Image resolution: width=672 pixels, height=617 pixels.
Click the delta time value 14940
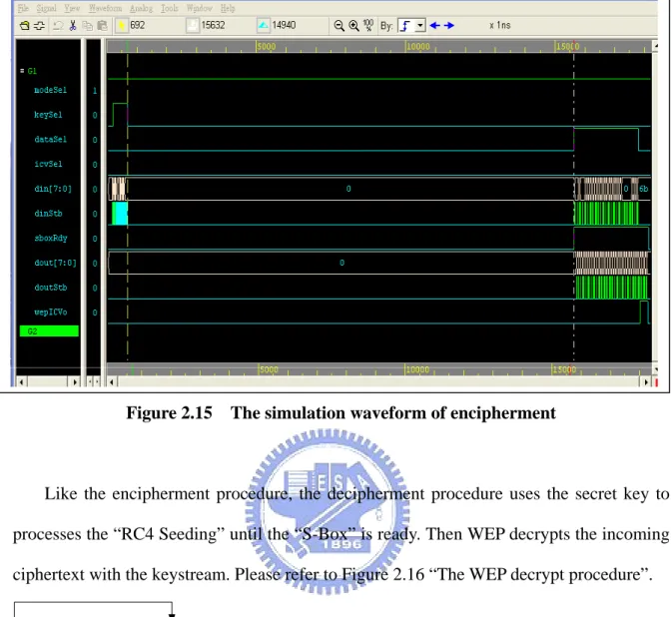coord(284,25)
